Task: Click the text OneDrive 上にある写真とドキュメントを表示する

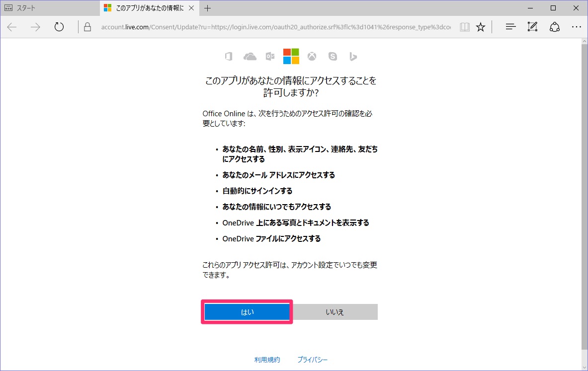Action: click(296, 223)
